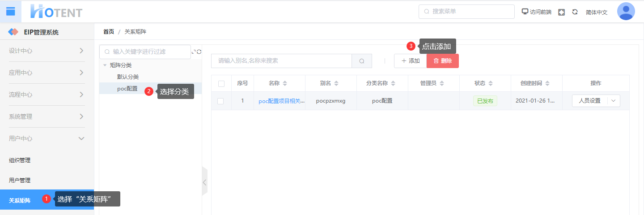Click the pocpzxmxg alias cell

[x=331, y=101]
